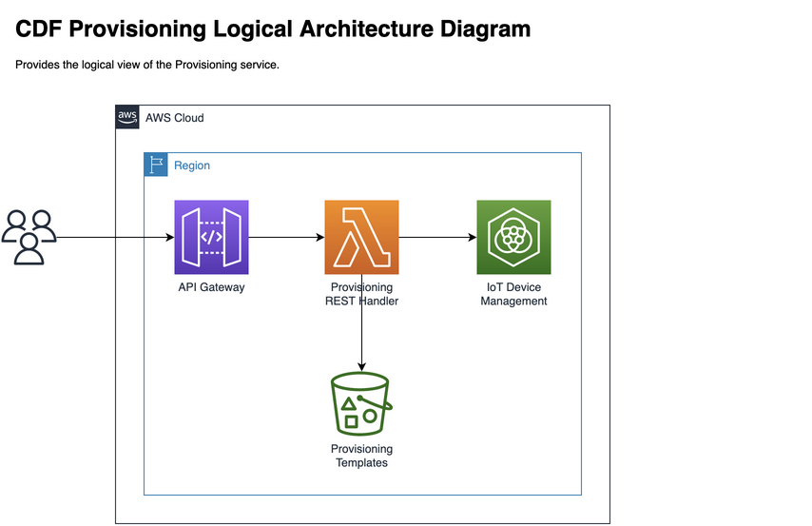Image resolution: width=812 pixels, height=526 pixels.
Task: Click the AWS logo badge
Action: pyautogui.click(x=127, y=117)
